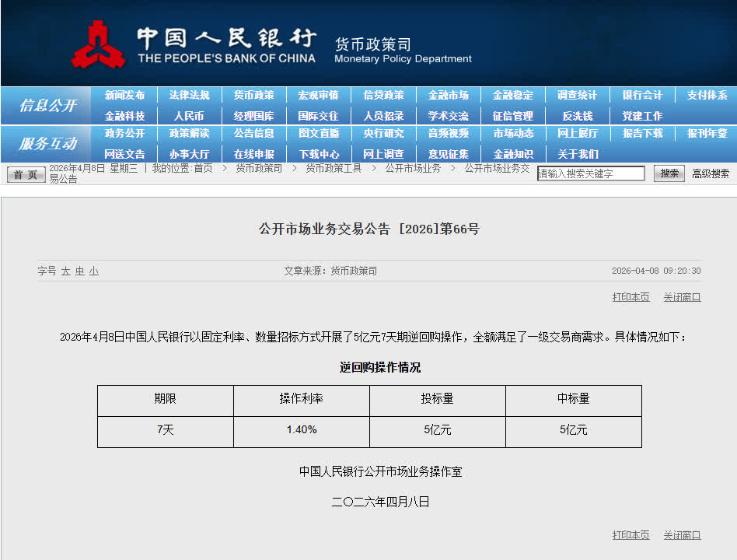The width and height of the screenshot is (737, 560).
Task: Click the 搜索 search button
Action: point(669,173)
